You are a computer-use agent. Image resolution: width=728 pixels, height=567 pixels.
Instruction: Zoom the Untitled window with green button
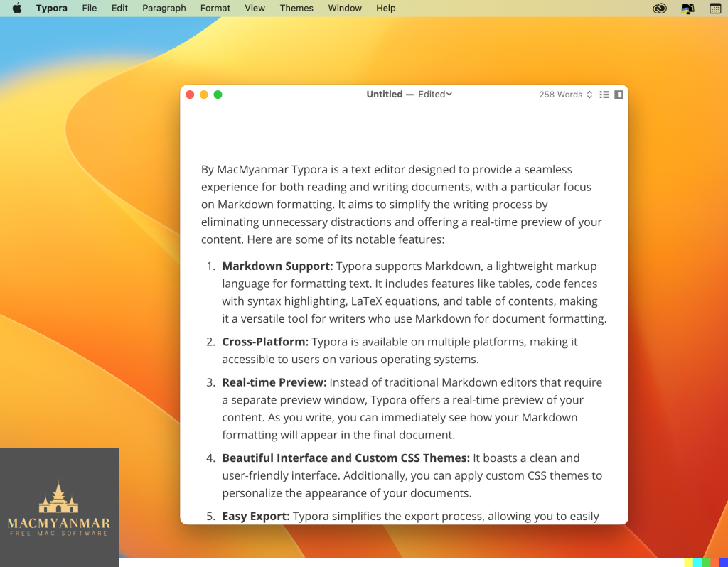click(x=218, y=94)
